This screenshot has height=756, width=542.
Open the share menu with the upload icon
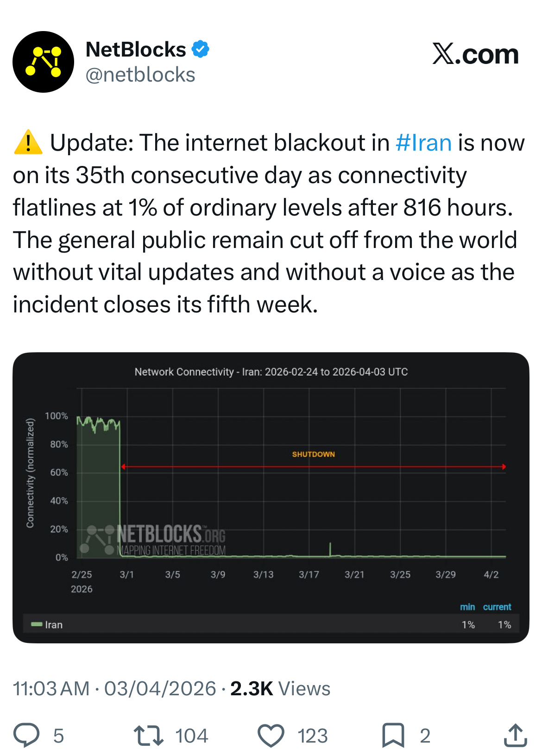(x=516, y=735)
